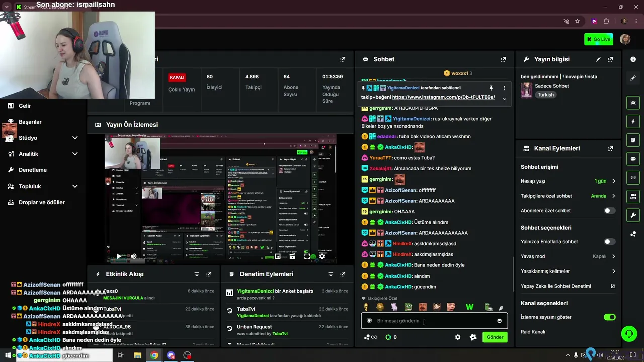The width and height of the screenshot is (644, 362).
Task: Toggle the channel actions icon in right rail
Action: click(633, 196)
